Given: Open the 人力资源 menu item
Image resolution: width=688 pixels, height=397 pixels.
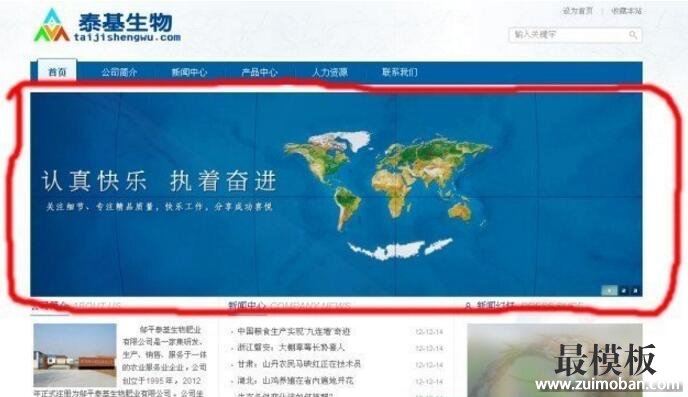Looking at the screenshot, I should pos(330,72).
